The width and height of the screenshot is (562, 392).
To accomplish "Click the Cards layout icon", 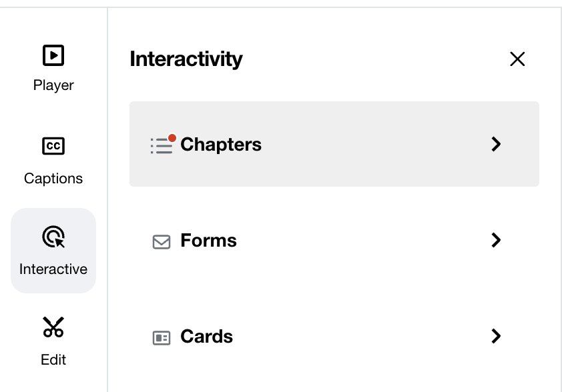I will point(162,337).
